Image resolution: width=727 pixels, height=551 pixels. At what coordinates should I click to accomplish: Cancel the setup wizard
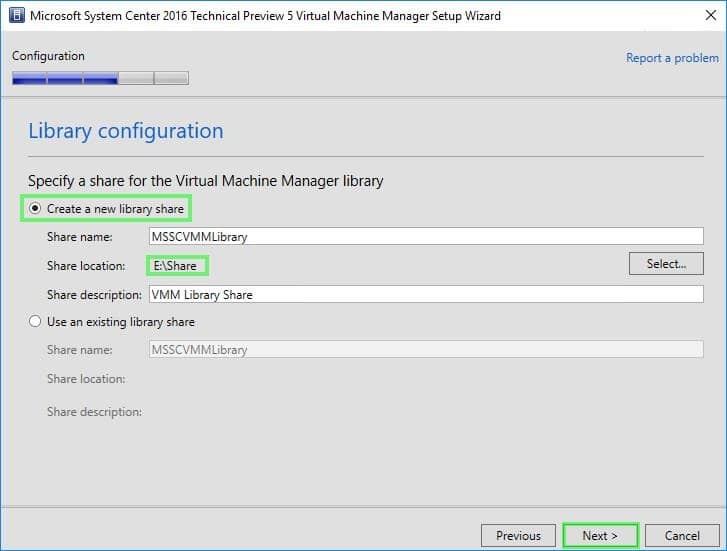pos(682,536)
